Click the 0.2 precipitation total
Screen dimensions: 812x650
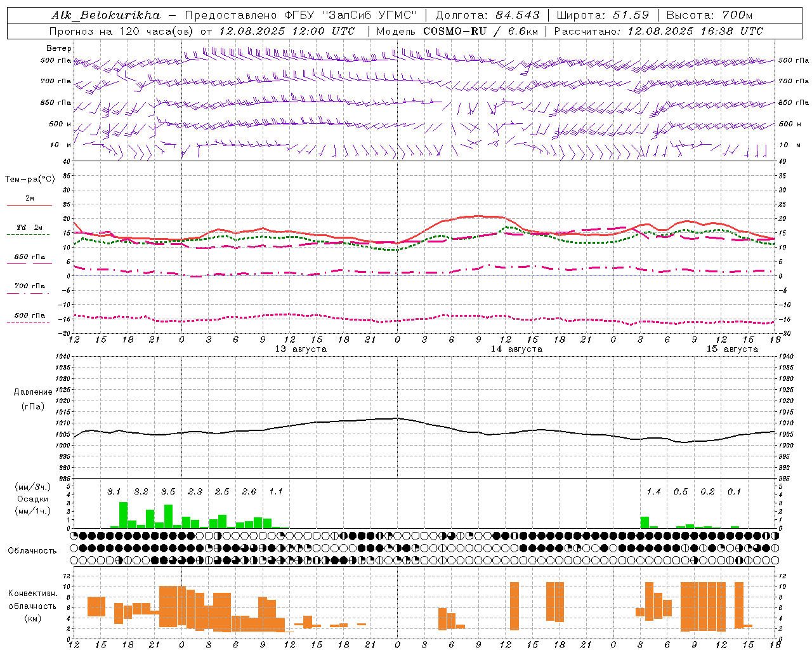(x=707, y=492)
